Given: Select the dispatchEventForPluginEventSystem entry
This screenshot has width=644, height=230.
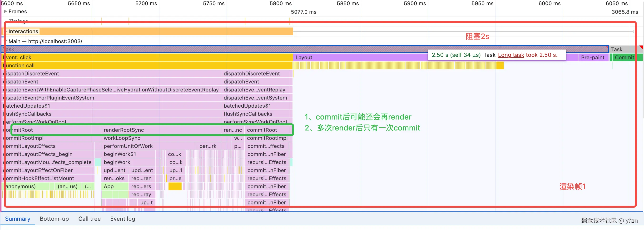Looking at the screenshot, I should tap(112, 98).
